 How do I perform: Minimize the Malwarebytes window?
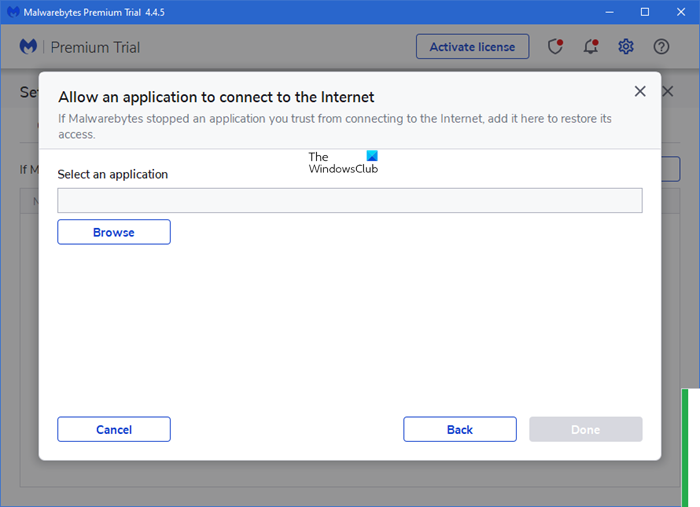tap(607, 13)
